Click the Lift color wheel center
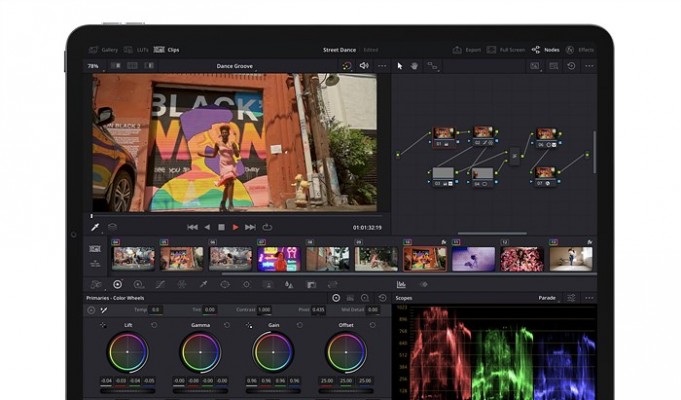Viewport: 681px width, 400px height. [127, 352]
